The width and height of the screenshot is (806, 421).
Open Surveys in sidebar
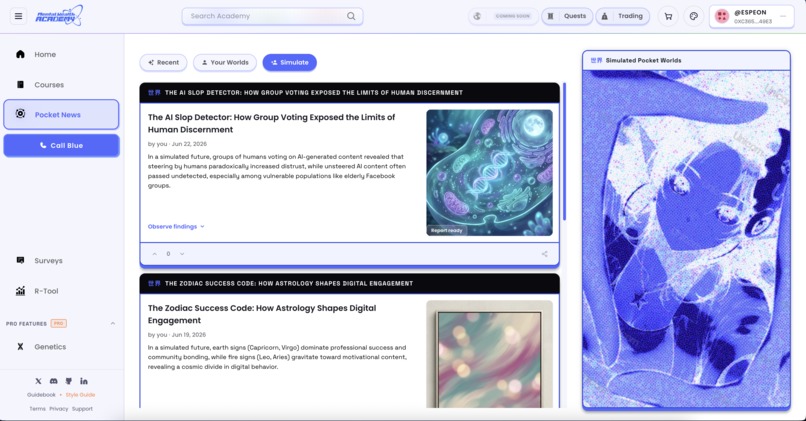(62, 261)
